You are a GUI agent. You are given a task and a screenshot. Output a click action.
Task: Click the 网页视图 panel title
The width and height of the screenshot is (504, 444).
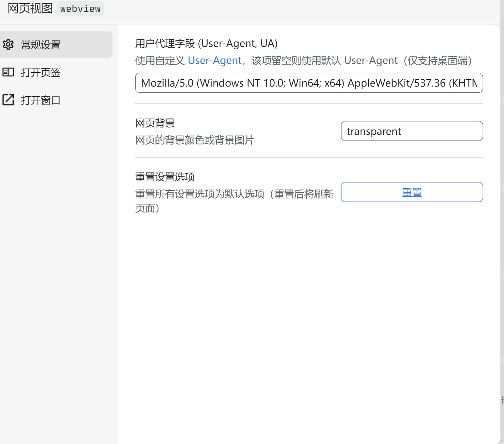30,8
